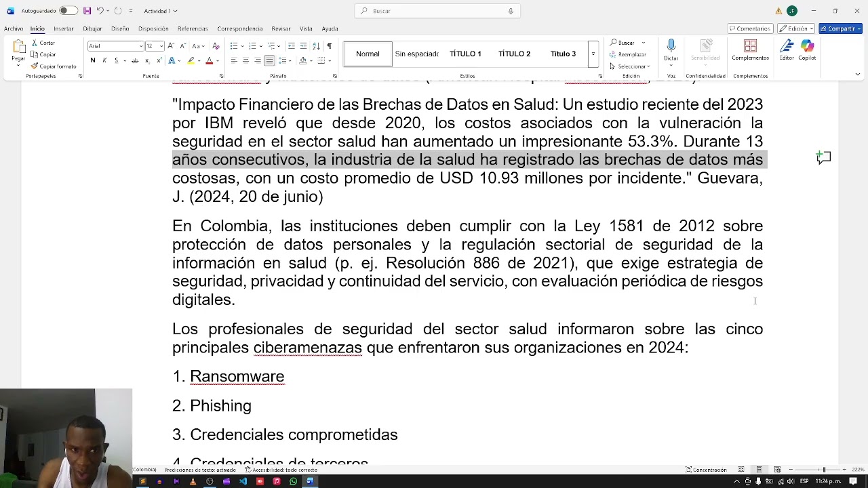Apply TÍTULO 1 style

pyautogui.click(x=465, y=54)
